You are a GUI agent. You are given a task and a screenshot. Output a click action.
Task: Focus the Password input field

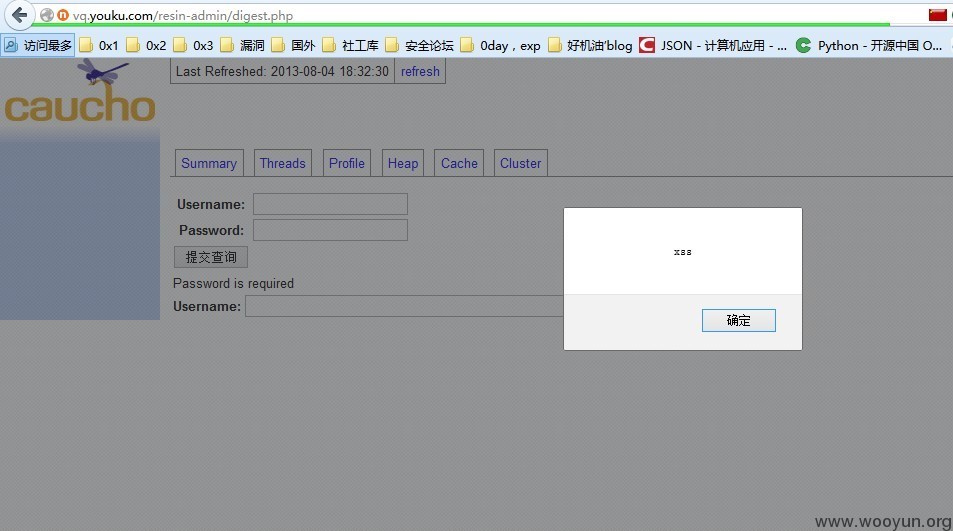330,230
